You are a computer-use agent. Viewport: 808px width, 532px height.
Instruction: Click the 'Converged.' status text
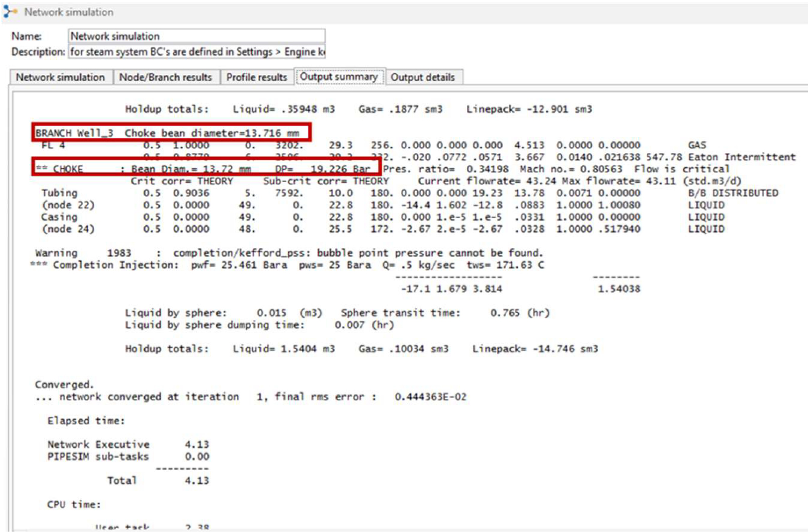[x=64, y=385]
